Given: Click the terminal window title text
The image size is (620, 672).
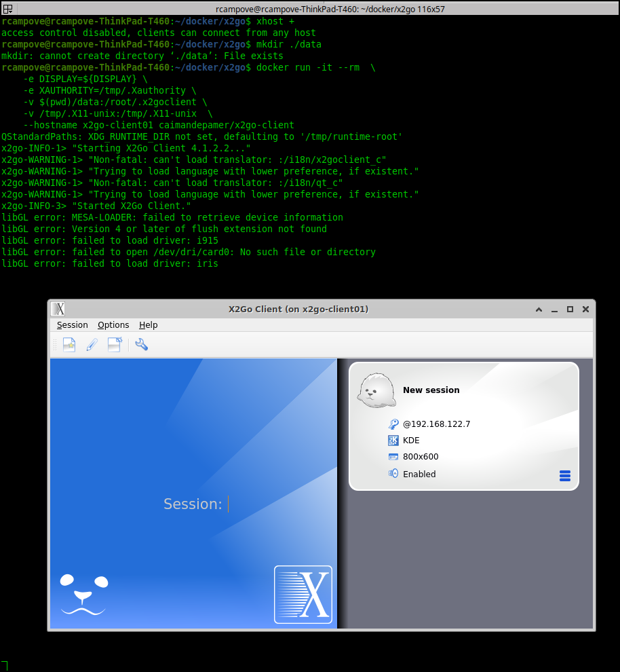Looking at the screenshot, I should [330, 9].
